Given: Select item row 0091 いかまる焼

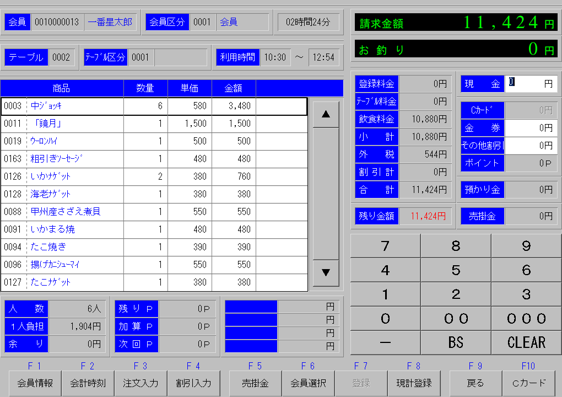Looking at the screenshot, I should (154, 229).
